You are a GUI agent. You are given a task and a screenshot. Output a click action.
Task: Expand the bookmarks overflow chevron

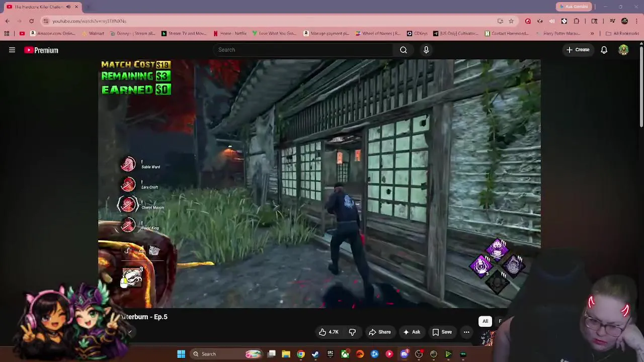tap(592, 34)
